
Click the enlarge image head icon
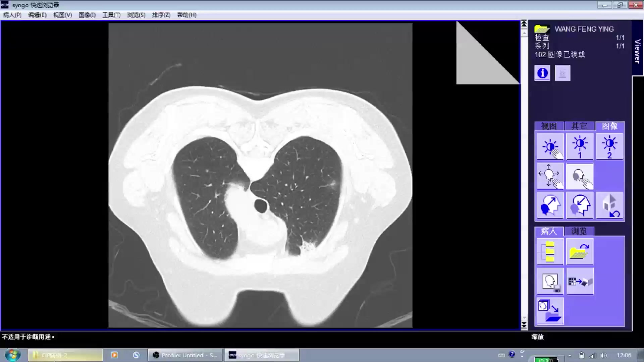pyautogui.click(x=550, y=205)
